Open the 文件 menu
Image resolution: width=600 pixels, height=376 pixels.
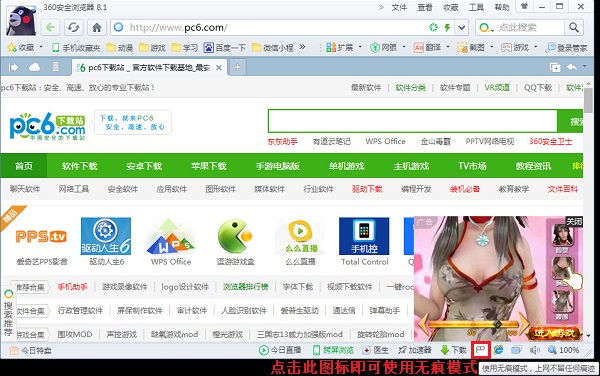[x=399, y=7]
